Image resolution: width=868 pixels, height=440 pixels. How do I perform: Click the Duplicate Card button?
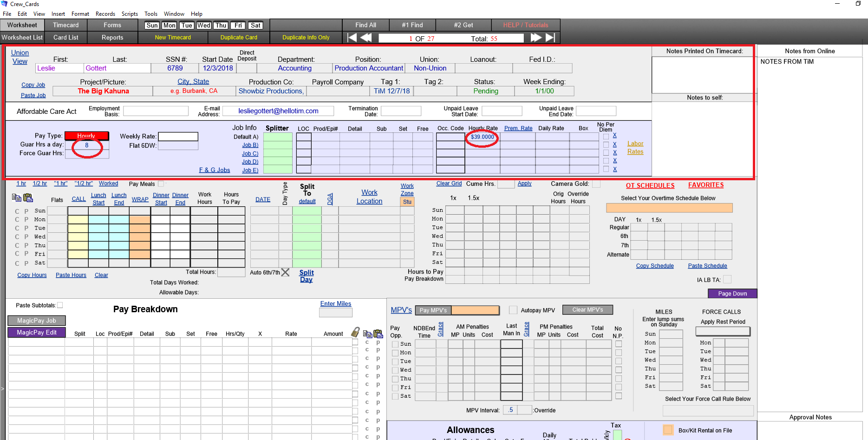tap(239, 38)
